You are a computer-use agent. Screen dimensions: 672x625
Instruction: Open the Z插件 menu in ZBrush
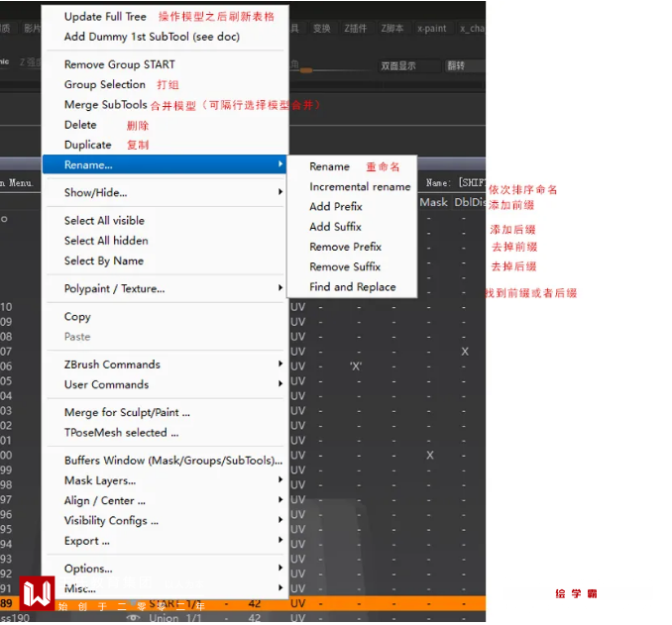pyautogui.click(x=356, y=29)
